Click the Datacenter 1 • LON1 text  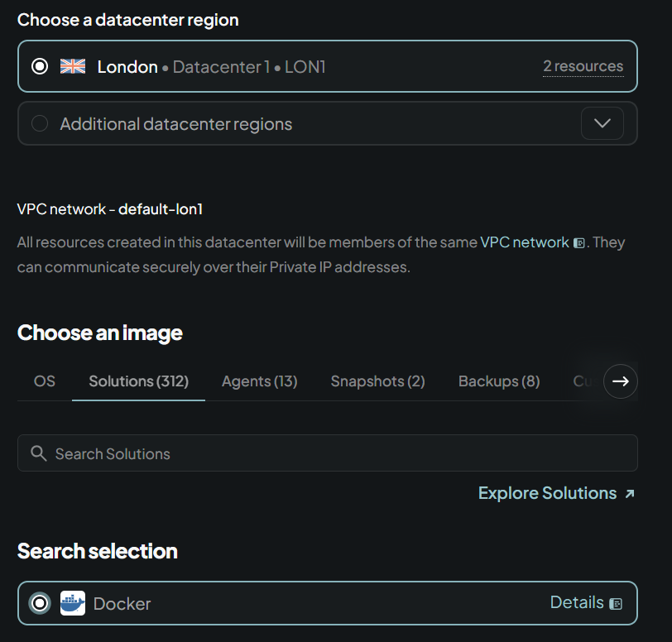(249, 67)
